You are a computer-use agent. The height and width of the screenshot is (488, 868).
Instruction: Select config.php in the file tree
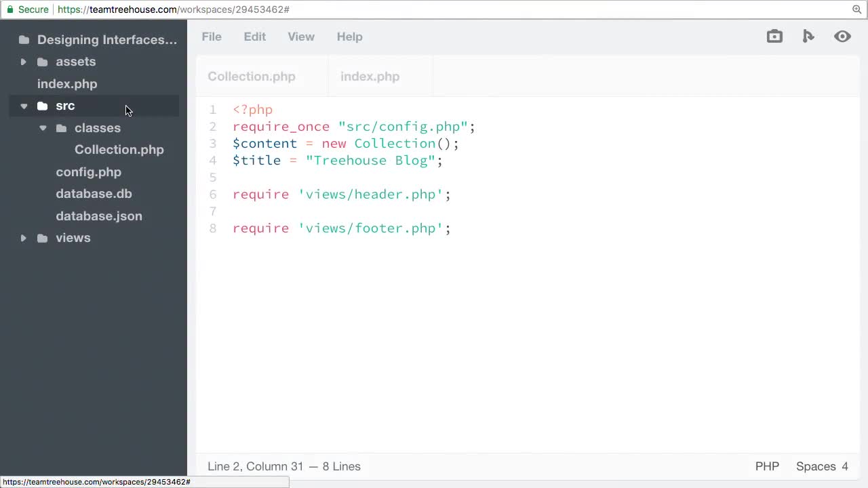(x=88, y=171)
